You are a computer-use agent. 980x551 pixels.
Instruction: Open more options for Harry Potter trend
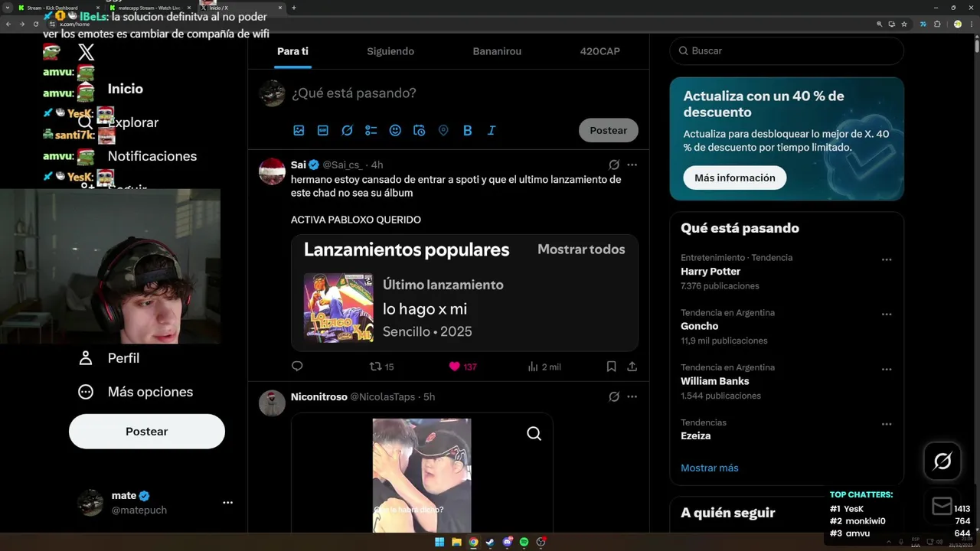(887, 259)
